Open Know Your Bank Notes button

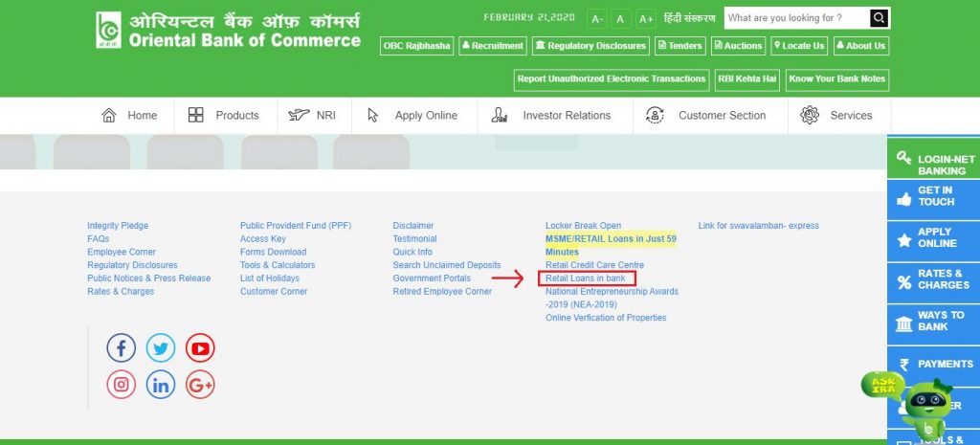836,79
